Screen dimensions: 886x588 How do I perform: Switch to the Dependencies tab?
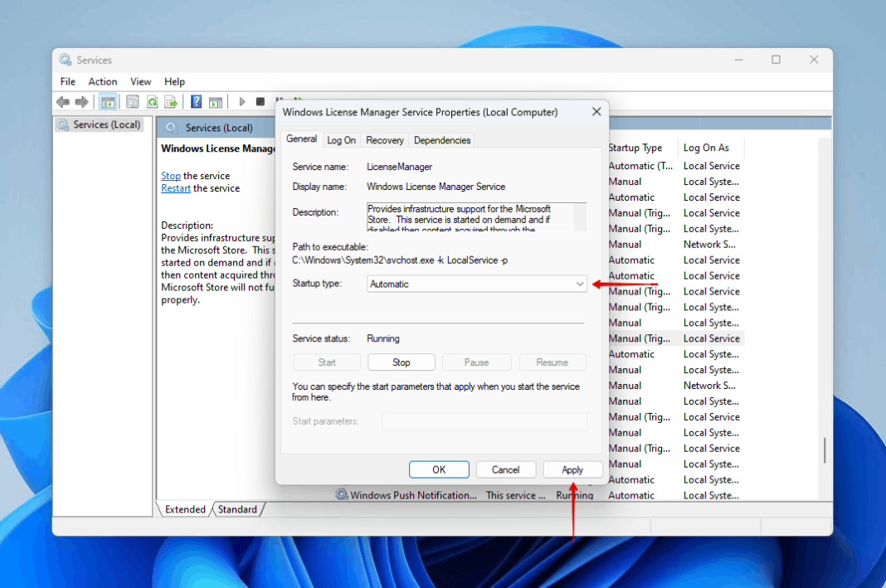point(442,140)
